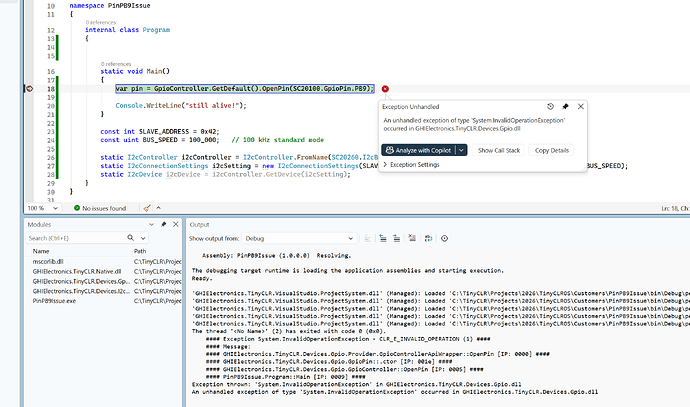
Task: Open the Modules search options dropdown
Action: point(143,238)
